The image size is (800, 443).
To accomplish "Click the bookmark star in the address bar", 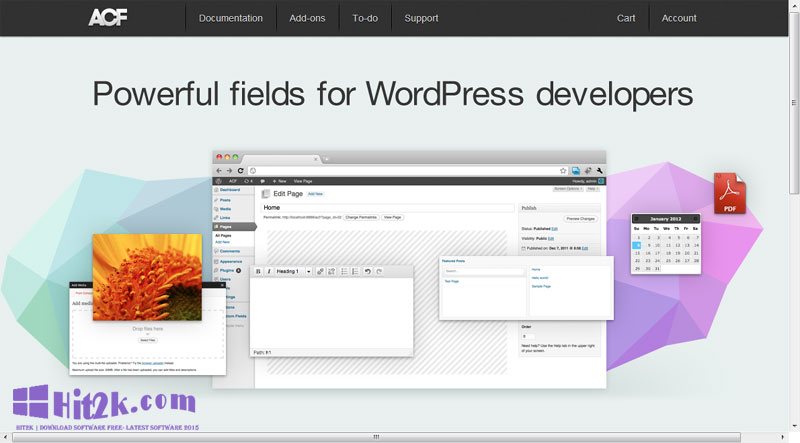I will tap(563, 170).
